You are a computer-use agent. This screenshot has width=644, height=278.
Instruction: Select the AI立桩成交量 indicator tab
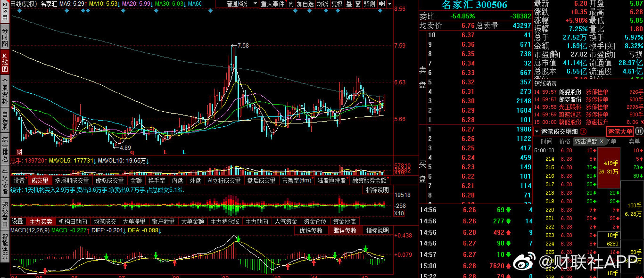224,180
